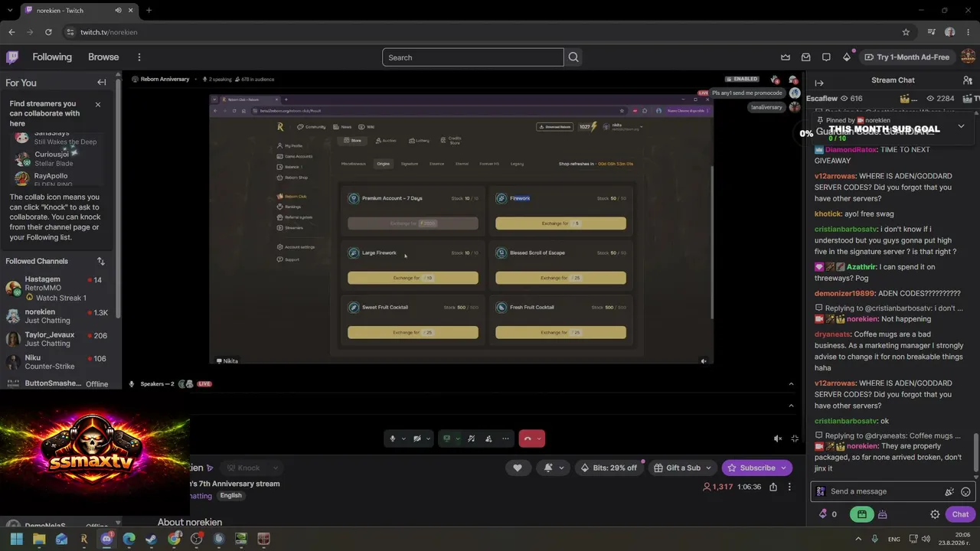Open the rewards treasure chest icon

[x=882, y=514]
